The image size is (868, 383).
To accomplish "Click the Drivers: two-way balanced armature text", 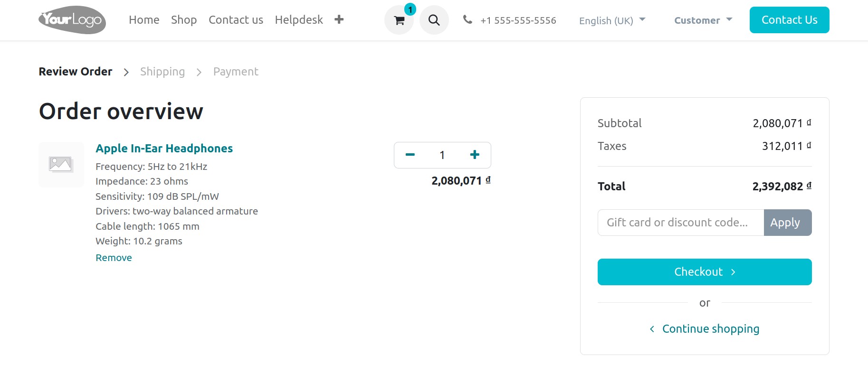I will 177,211.
